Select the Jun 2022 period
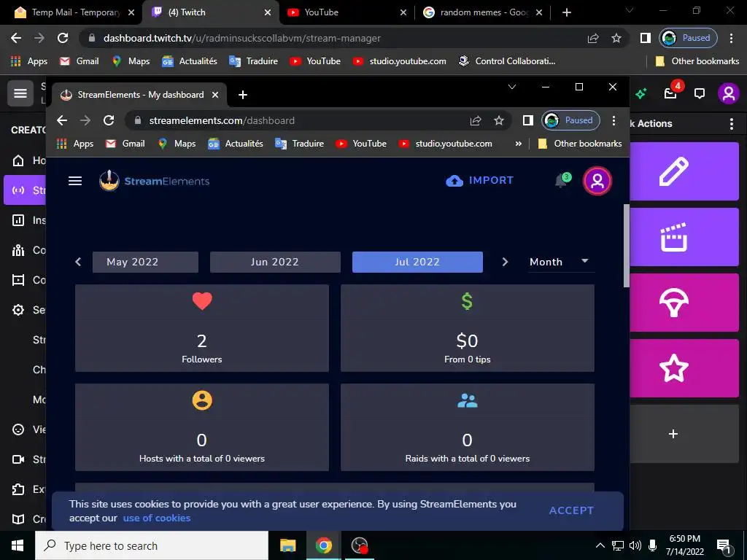 (275, 262)
